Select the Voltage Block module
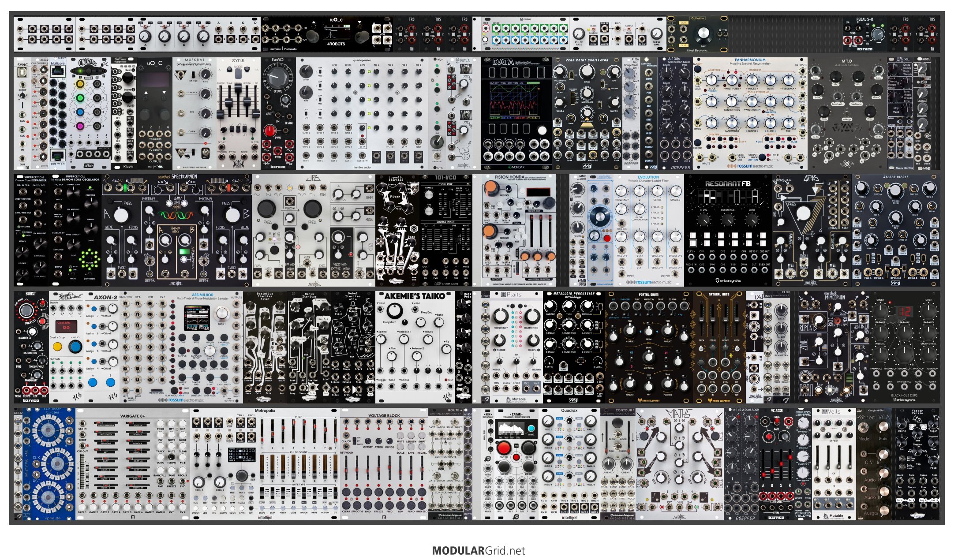958x560 pixels. point(384,464)
